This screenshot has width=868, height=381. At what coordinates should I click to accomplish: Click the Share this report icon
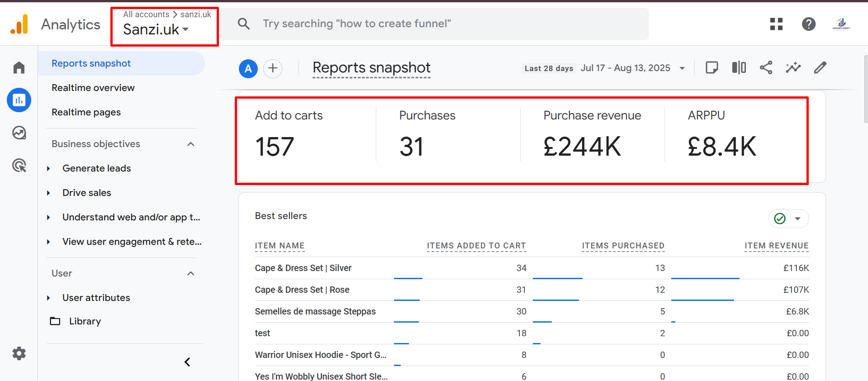pyautogui.click(x=766, y=68)
